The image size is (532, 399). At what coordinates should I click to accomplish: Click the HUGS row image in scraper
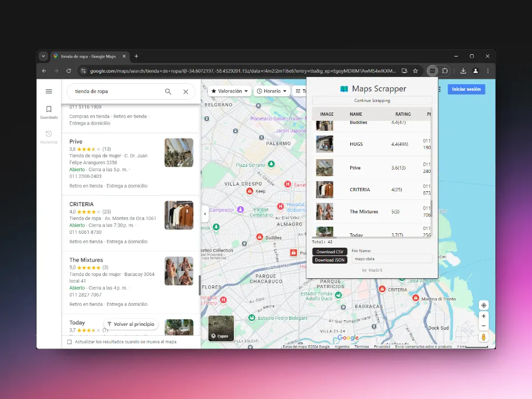pos(324,144)
